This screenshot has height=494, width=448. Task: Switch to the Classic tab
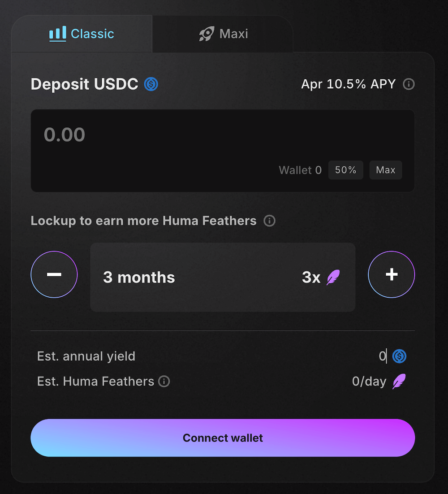click(x=82, y=34)
